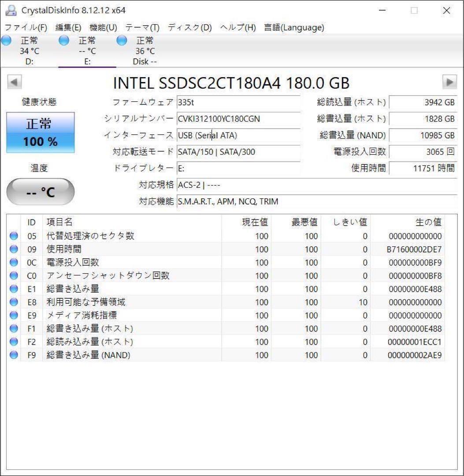
Task: Open the 機能(U) menu
Action: tap(102, 27)
